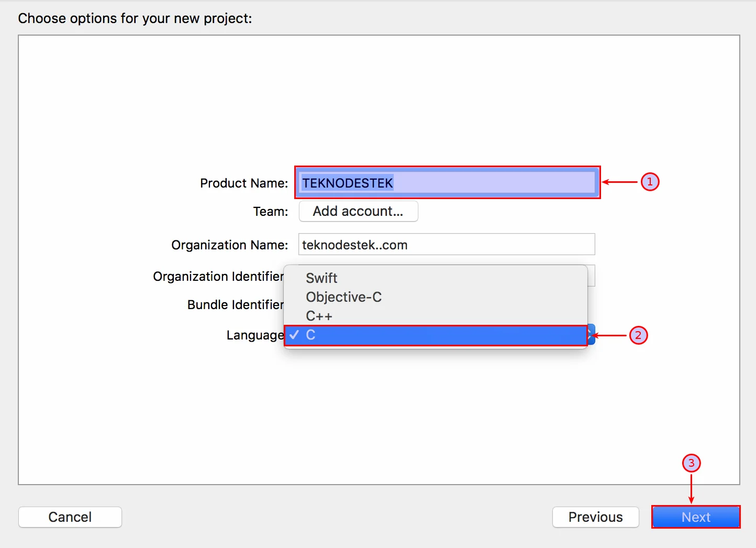Click the Language popup arrows button
Image resolution: width=756 pixels, height=548 pixels.
(592, 335)
